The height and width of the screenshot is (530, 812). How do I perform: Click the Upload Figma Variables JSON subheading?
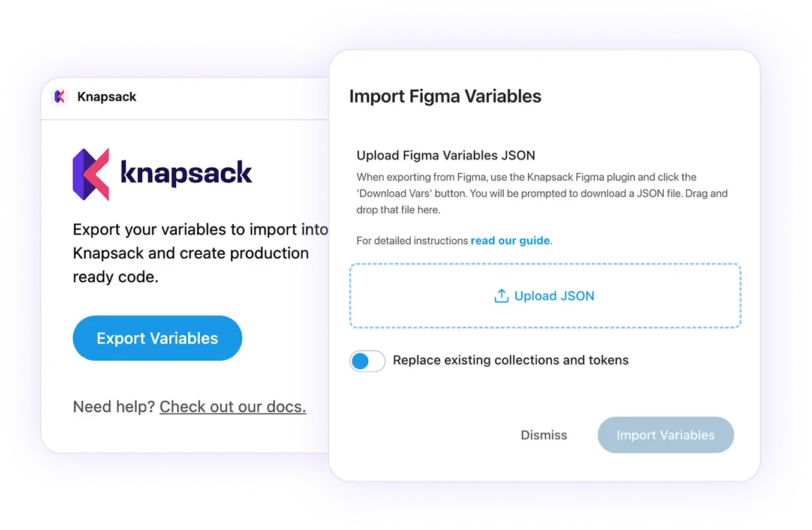(446, 155)
